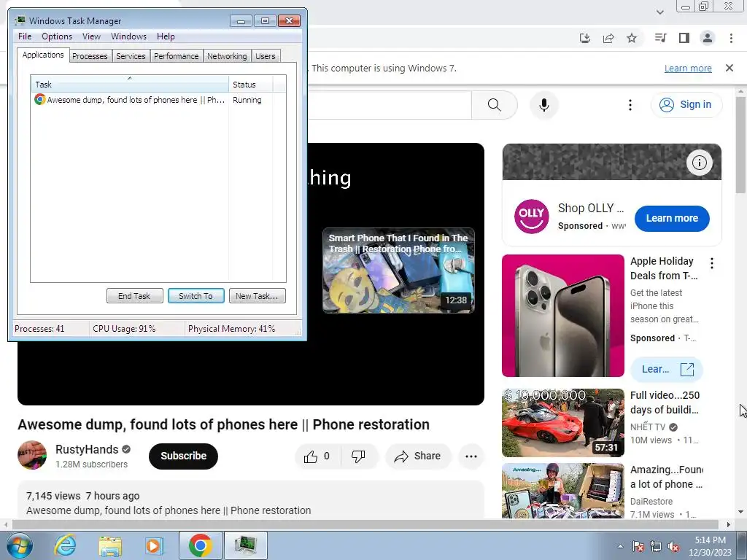Viewport: 747px width, 560px height.
Task: Open the Full video 250 days thumbnail
Action: [x=563, y=423]
